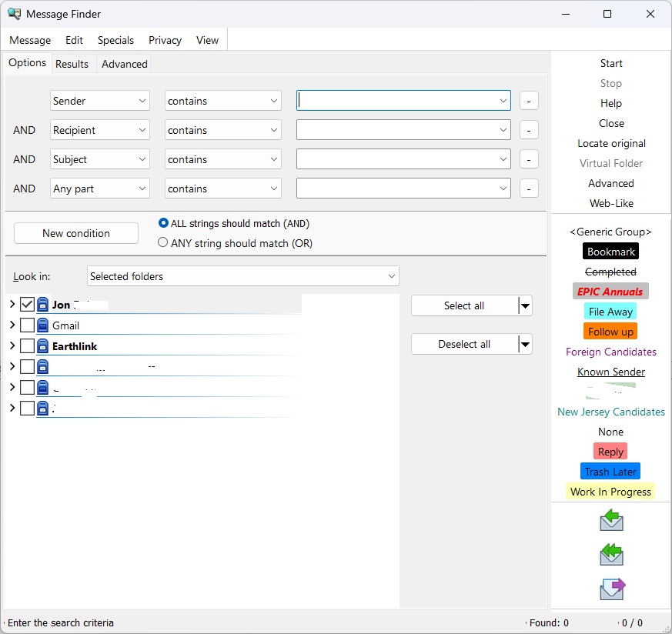
Task: Click the Forward message envelope icon
Action: (x=612, y=589)
